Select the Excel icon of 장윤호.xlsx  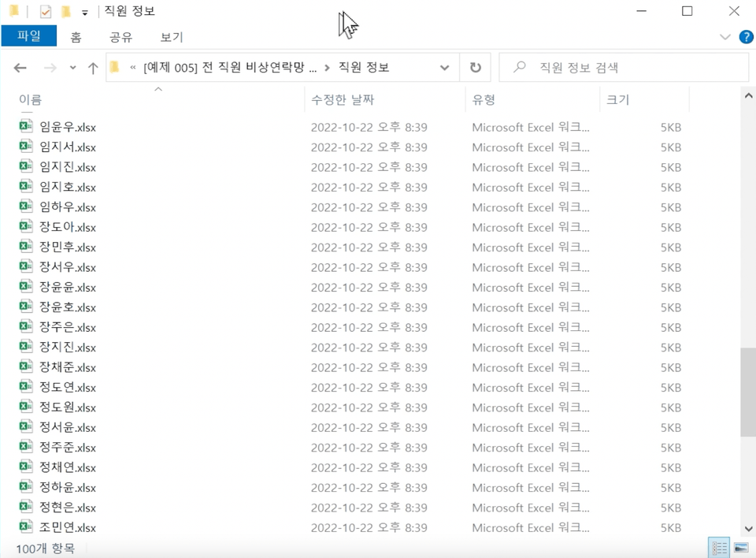point(25,306)
